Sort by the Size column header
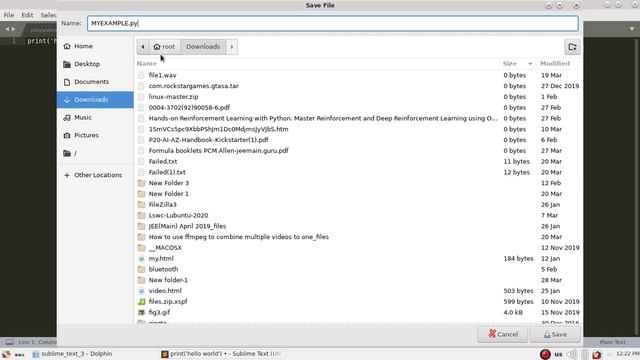This screenshot has height=360, width=640. coord(518,64)
